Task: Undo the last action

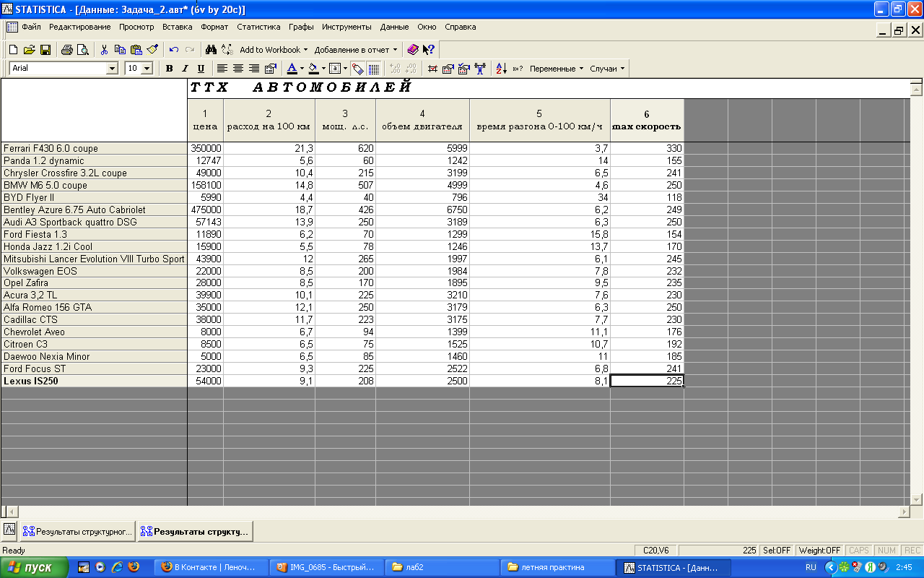Action: [173, 50]
